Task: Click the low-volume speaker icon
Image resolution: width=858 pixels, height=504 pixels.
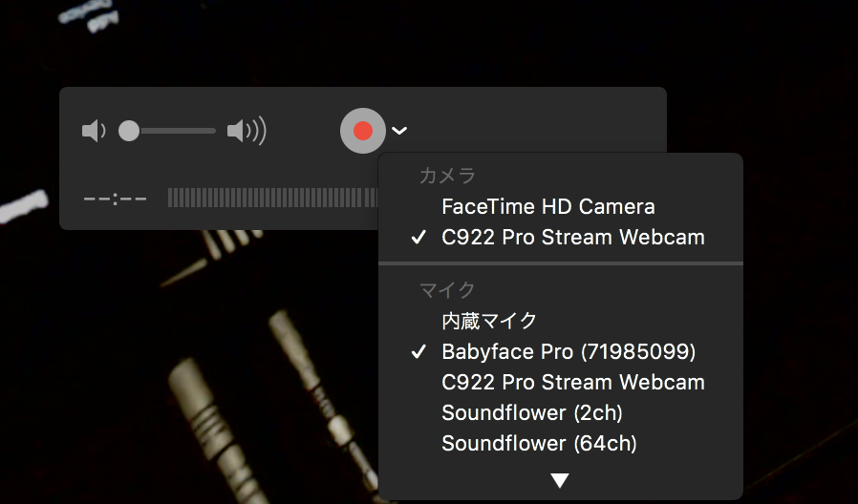Action: (93, 131)
